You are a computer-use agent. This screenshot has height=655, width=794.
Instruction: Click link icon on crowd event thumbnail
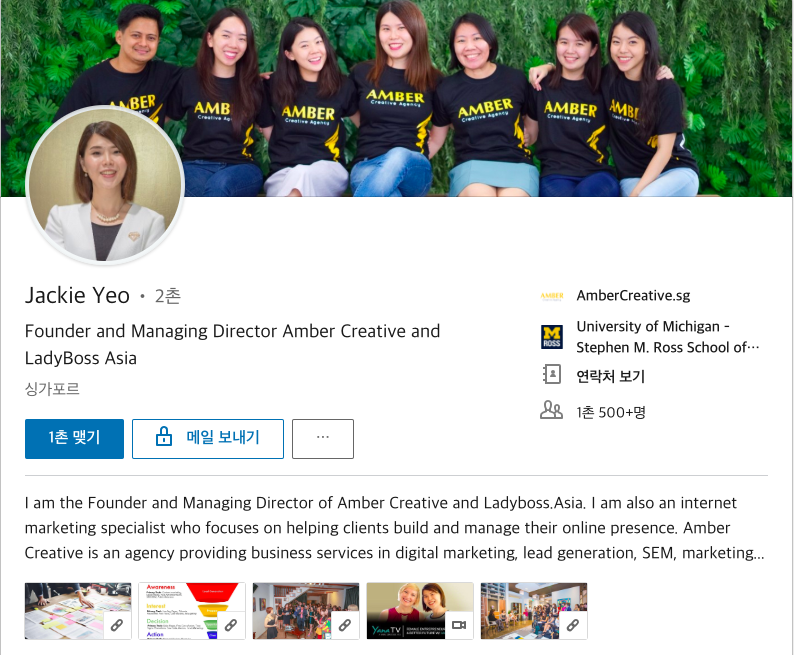click(x=345, y=625)
